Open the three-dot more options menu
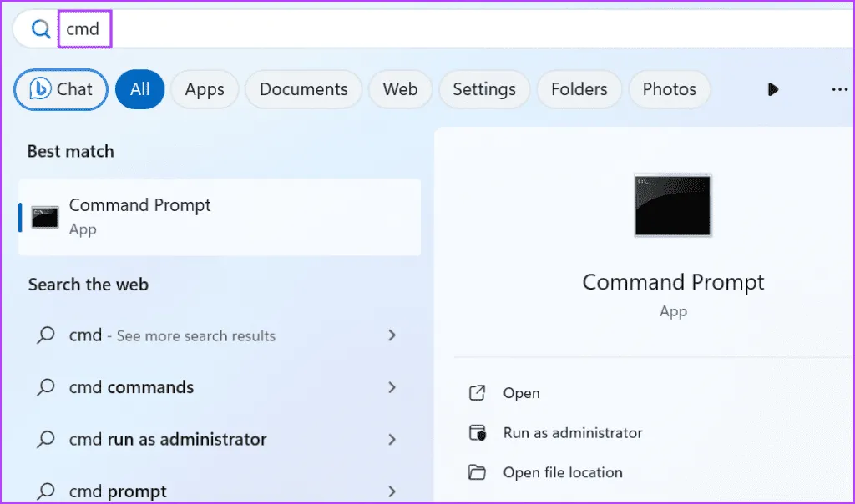The image size is (855, 504). pos(839,89)
